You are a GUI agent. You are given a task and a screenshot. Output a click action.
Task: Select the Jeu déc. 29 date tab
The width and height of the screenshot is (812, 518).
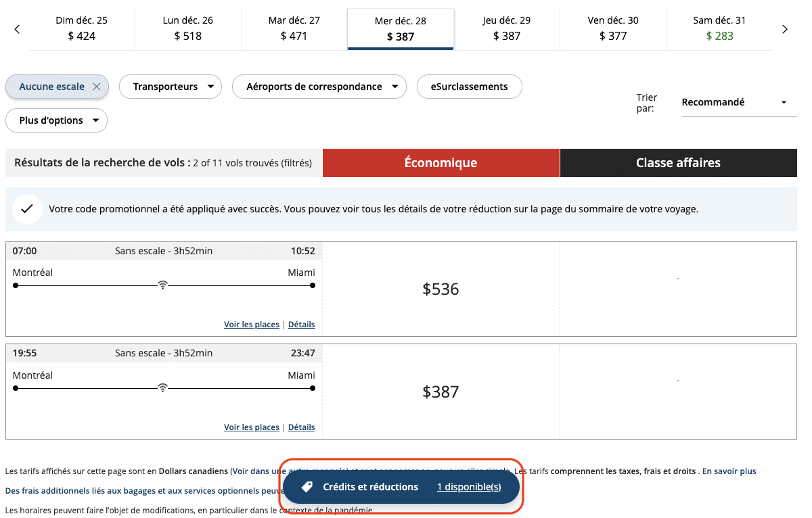[507, 28]
